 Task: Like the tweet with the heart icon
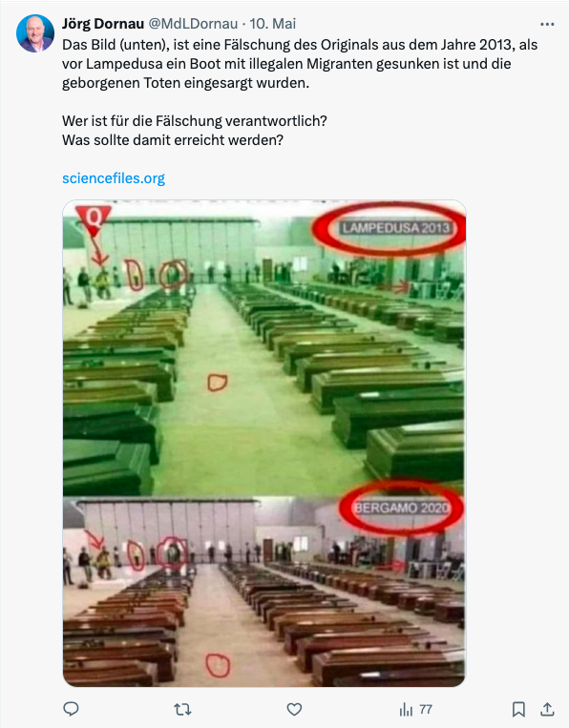coord(294,710)
